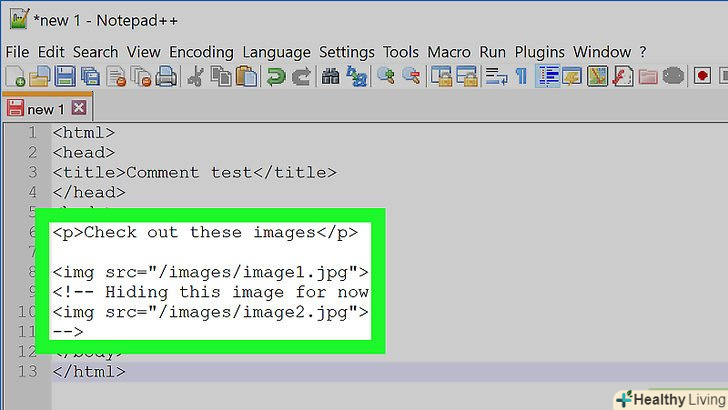Click the image1.jpg img tag line

(210, 272)
